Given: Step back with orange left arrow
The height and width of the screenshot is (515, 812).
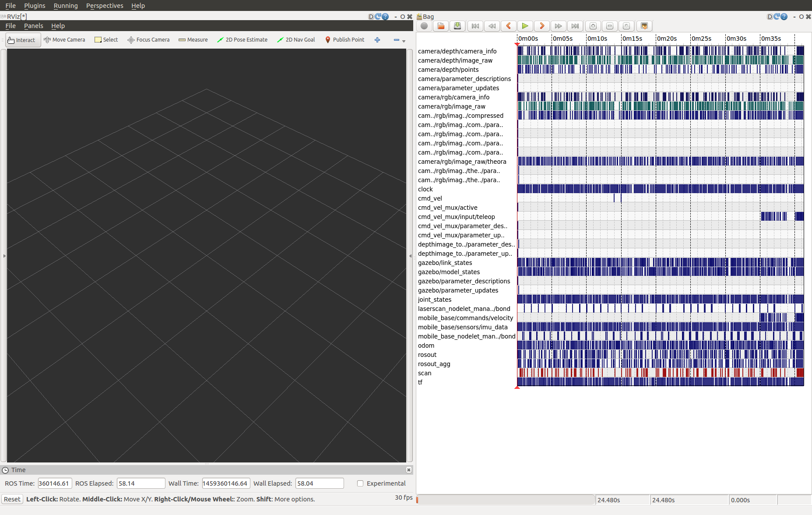Looking at the screenshot, I should (x=508, y=26).
